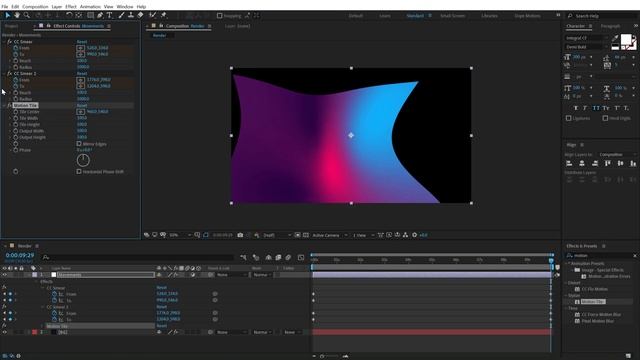Click the eyedropper in Character panel

(x=615, y=38)
